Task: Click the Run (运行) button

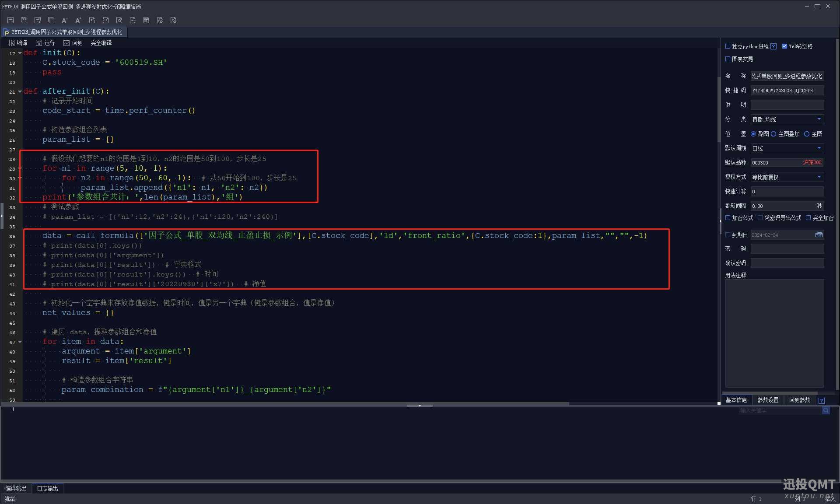Action: pos(45,43)
